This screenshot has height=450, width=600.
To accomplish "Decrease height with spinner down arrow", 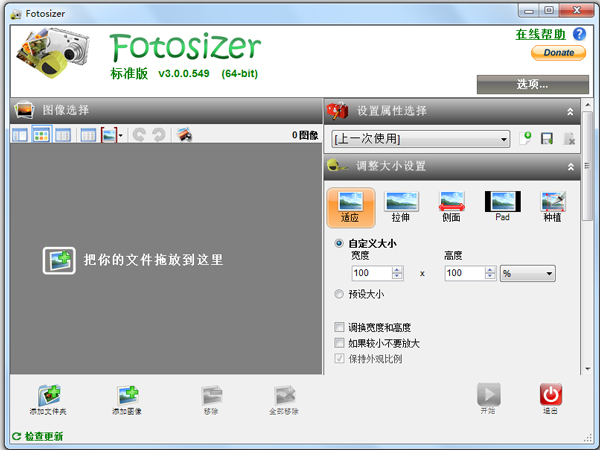I will click(x=490, y=277).
